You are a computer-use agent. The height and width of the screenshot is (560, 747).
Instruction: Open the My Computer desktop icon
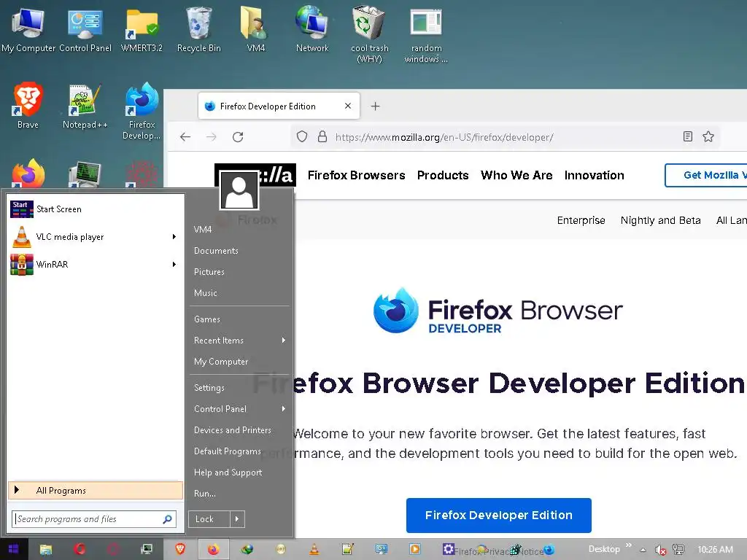[x=28, y=29]
